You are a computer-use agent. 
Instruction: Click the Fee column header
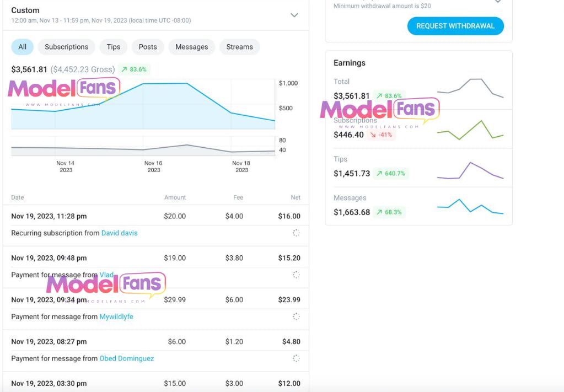point(238,197)
